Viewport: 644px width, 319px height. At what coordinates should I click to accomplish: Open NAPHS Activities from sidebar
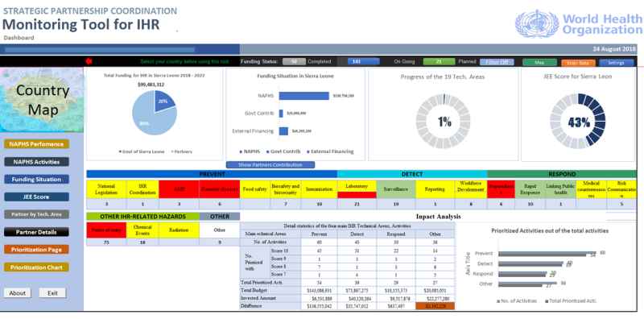[36, 162]
